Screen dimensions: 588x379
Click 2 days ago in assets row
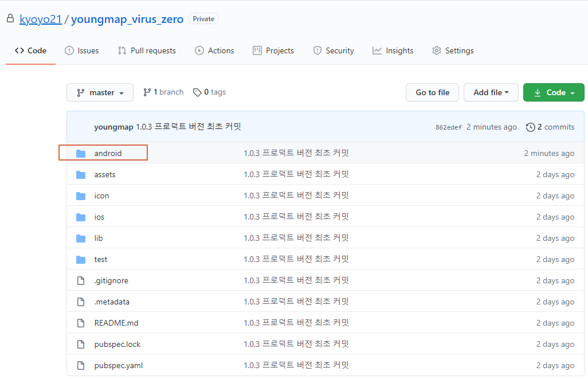click(555, 174)
